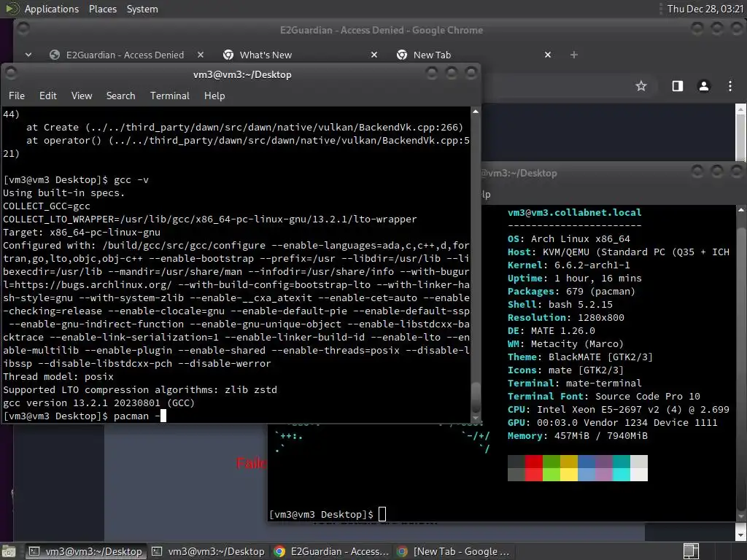This screenshot has height=560, width=747.
Task: Open Search menu in front terminal
Action: pyautogui.click(x=120, y=96)
